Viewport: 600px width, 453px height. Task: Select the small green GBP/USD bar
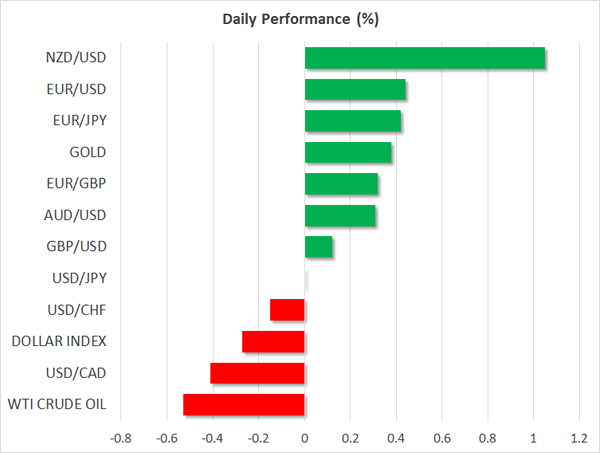318,247
